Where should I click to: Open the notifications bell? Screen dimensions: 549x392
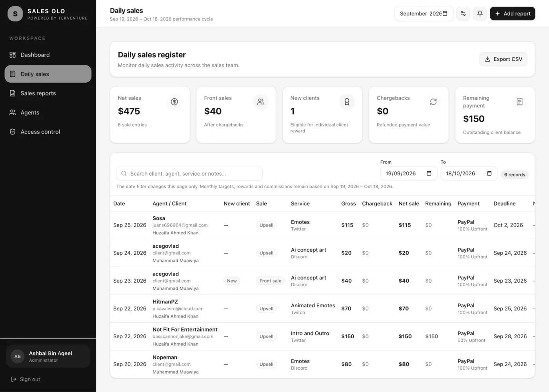[480, 14]
